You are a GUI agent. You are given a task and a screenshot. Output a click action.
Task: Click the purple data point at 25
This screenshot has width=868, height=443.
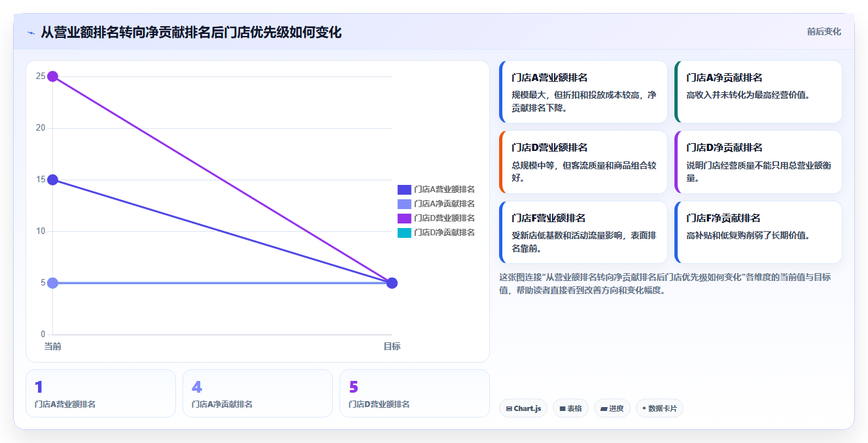[53, 76]
